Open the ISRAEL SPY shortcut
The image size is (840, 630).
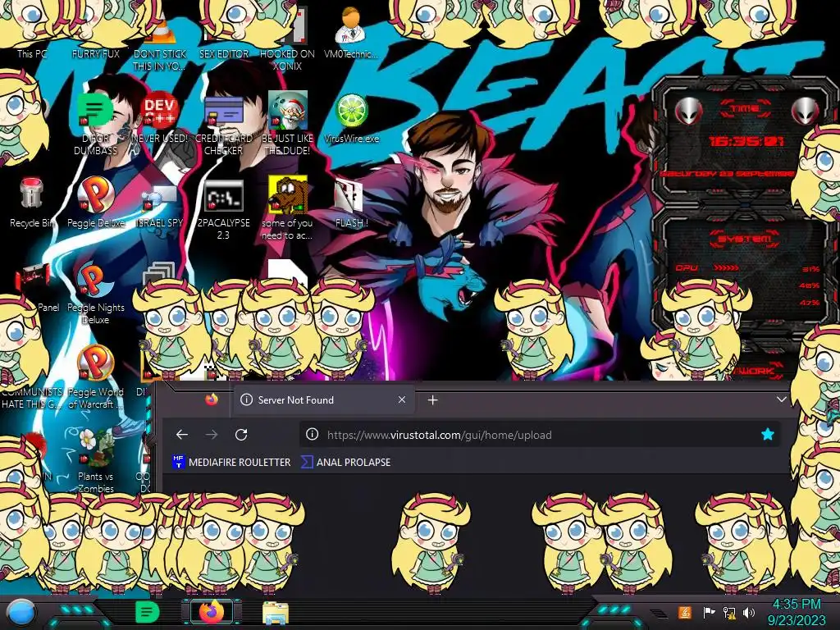[160, 206]
